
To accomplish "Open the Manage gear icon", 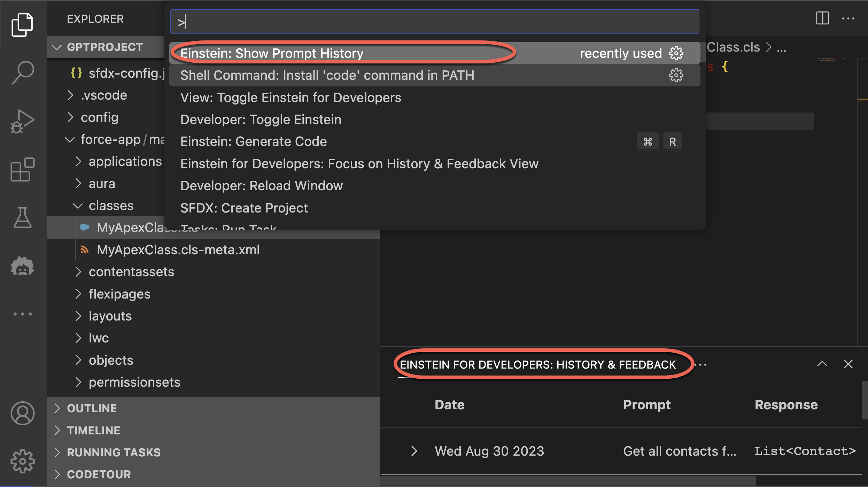I will [22, 461].
